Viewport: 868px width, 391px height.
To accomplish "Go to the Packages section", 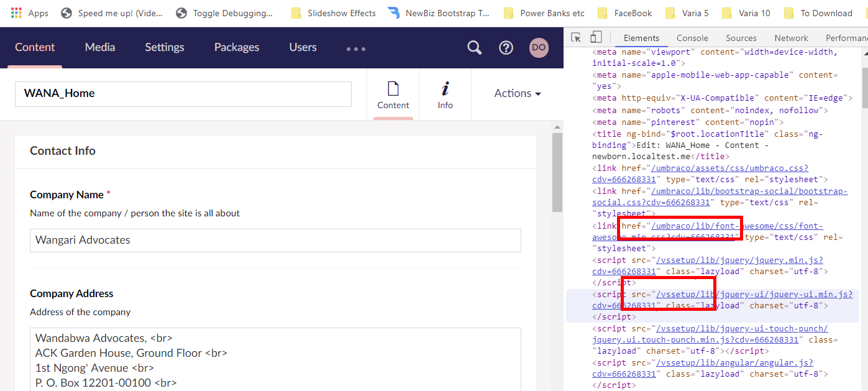I will (x=237, y=47).
